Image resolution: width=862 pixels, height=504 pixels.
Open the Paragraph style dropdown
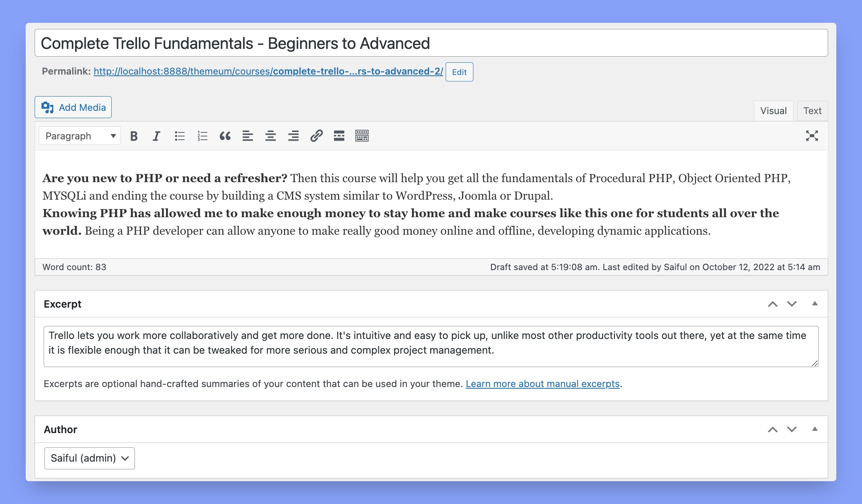(79, 136)
